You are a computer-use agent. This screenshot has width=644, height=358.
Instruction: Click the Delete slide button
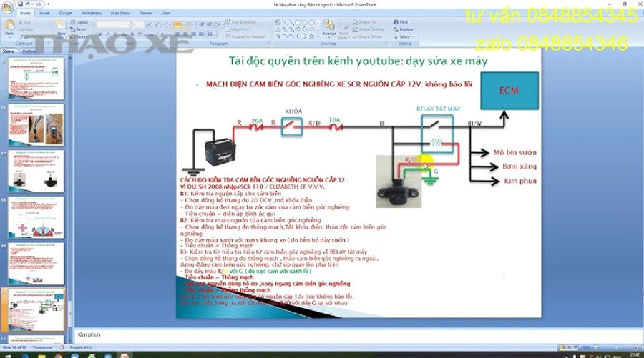(x=79, y=36)
